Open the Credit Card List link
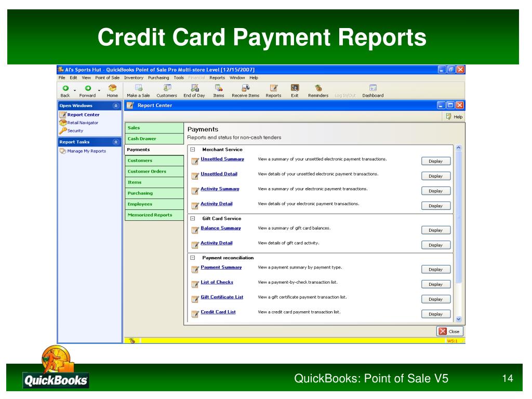532x399 pixels. [218, 312]
